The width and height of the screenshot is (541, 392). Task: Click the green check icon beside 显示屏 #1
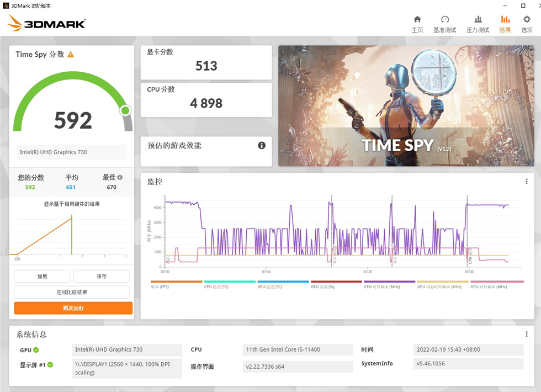(x=50, y=365)
